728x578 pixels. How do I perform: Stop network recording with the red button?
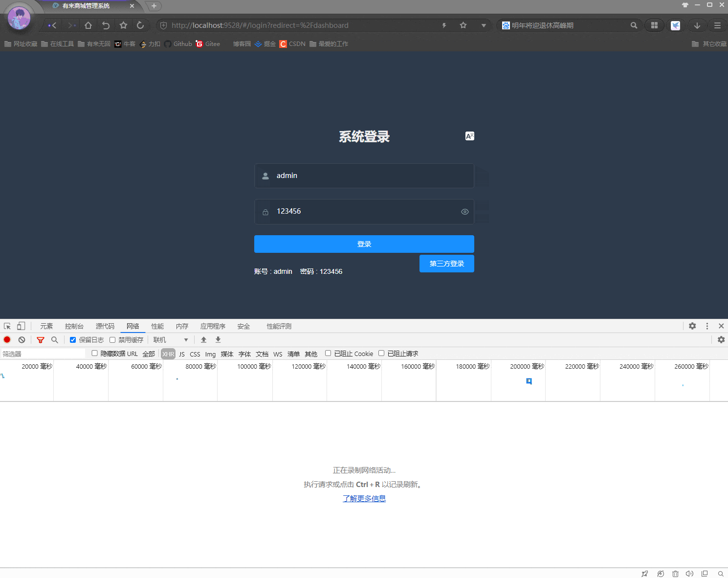click(x=7, y=340)
